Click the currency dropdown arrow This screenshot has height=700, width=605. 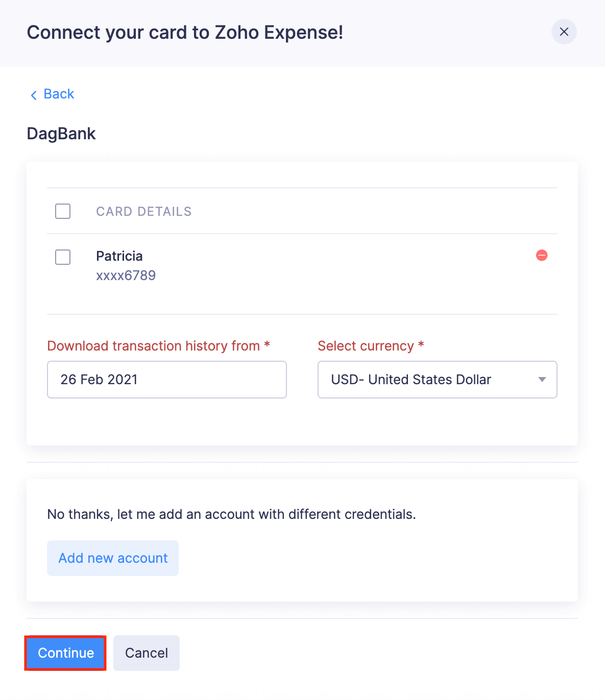point(542,380)
